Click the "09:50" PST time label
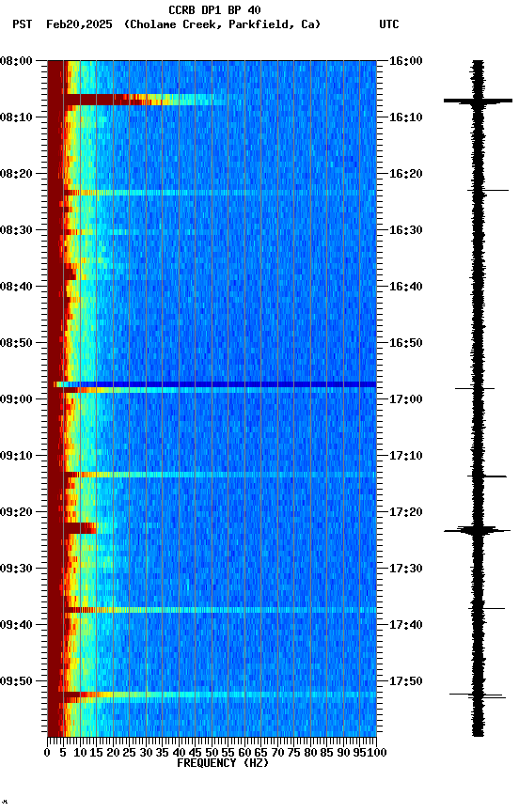Screen dimensions: 519x812 coord(16,681)
